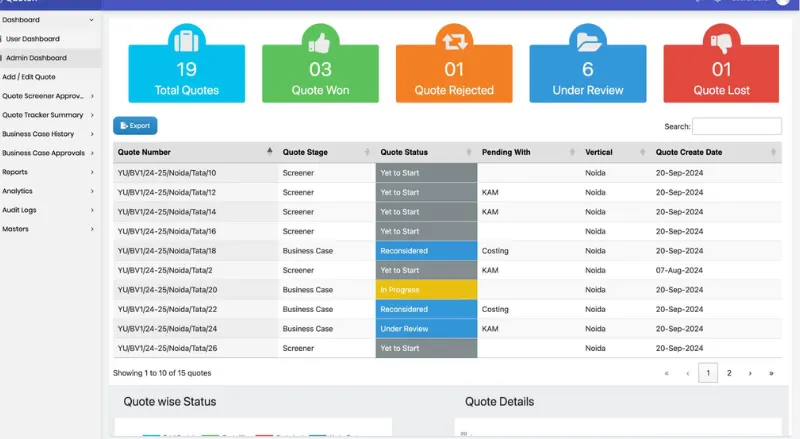
Task: Click Costing in the Tata/18 row
Action: coord(495,251)
